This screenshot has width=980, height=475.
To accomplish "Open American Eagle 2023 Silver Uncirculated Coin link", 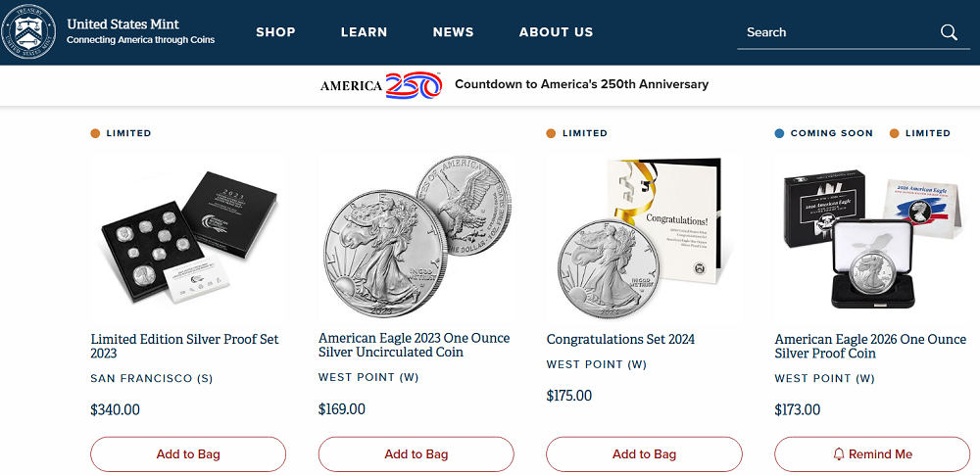I will [414, 345].
